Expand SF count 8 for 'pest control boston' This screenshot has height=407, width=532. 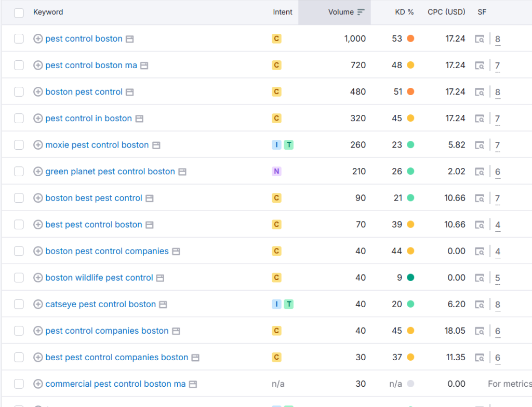tap(498, 39)
